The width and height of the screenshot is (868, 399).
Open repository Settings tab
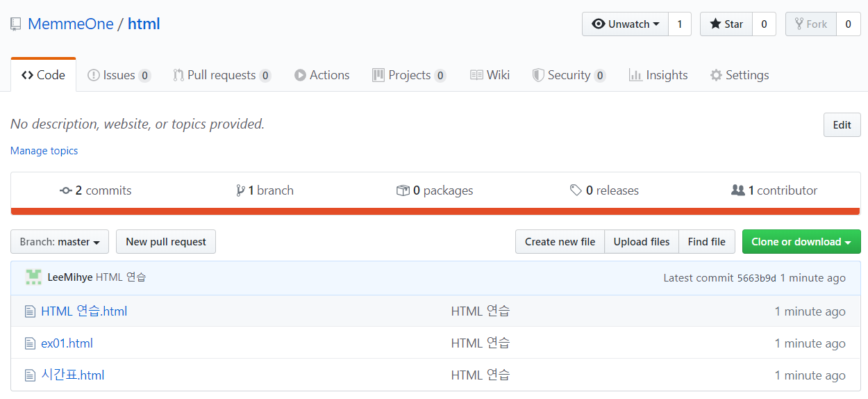(x=740, y=75)
